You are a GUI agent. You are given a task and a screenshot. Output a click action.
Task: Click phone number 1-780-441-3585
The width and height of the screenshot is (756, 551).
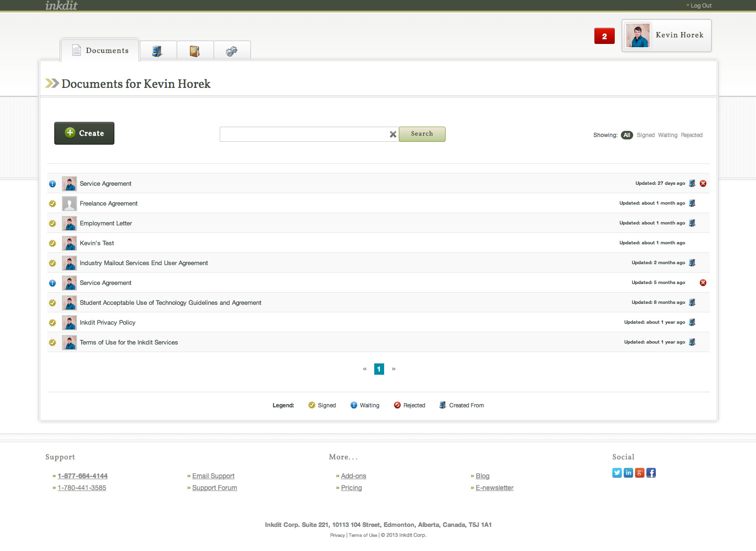point(82,488)
